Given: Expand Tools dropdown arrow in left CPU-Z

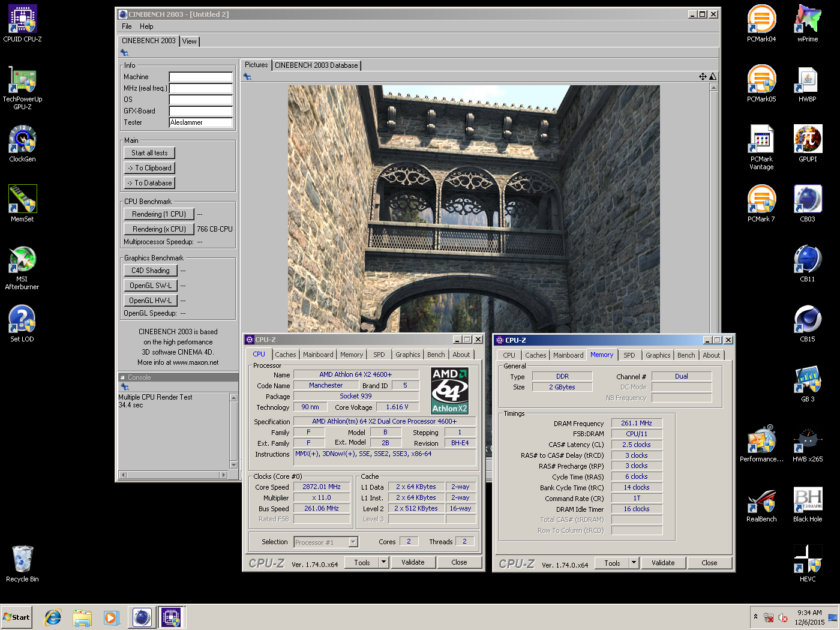Looking at the screenshot, I should (383, 562).
